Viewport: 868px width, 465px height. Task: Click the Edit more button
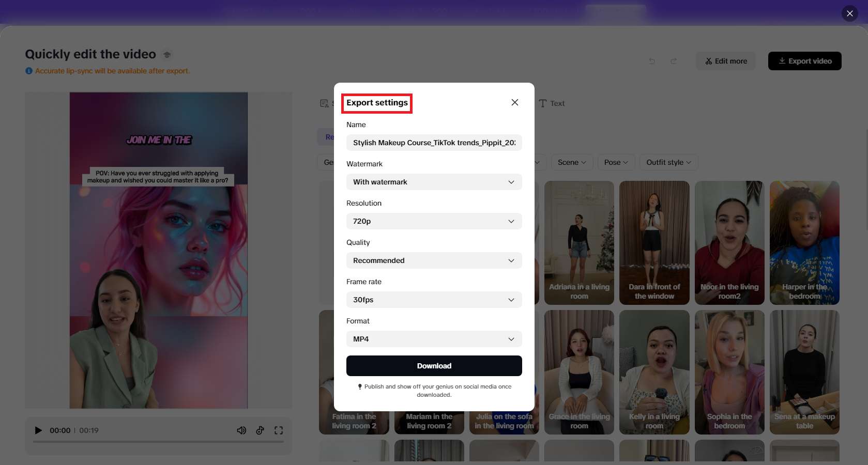725,60
